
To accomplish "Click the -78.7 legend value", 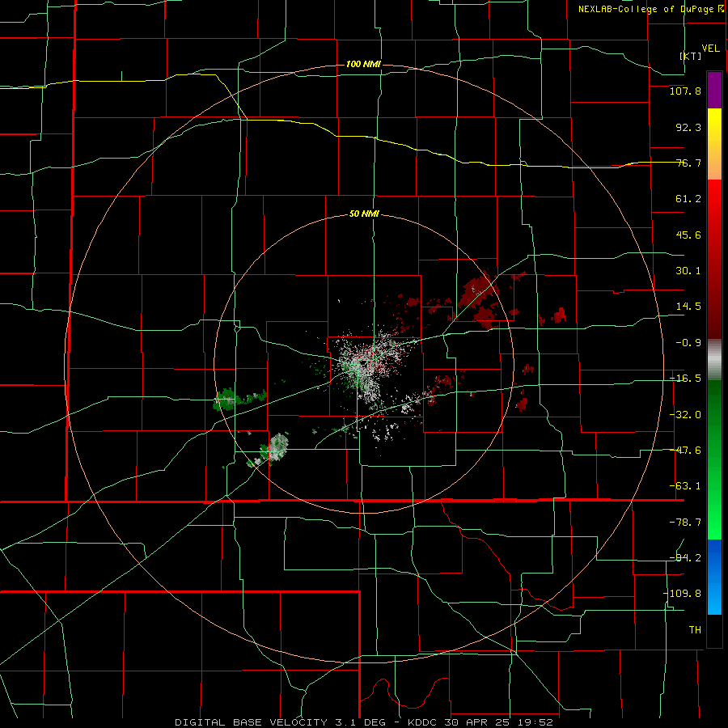I will pyautogui.click(x=685, y=523).
